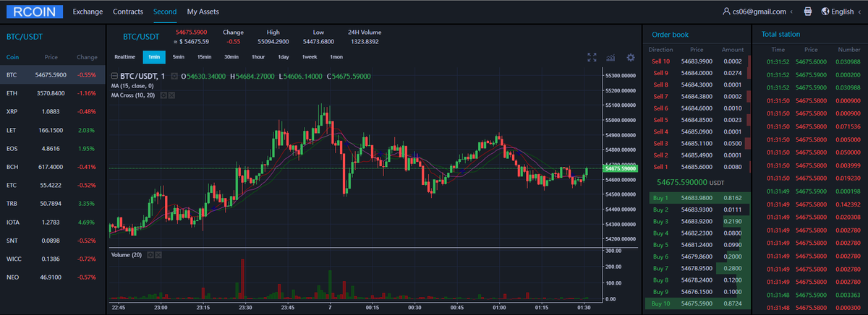
Task: Open the Contracts tab
Action: point(128,12)
